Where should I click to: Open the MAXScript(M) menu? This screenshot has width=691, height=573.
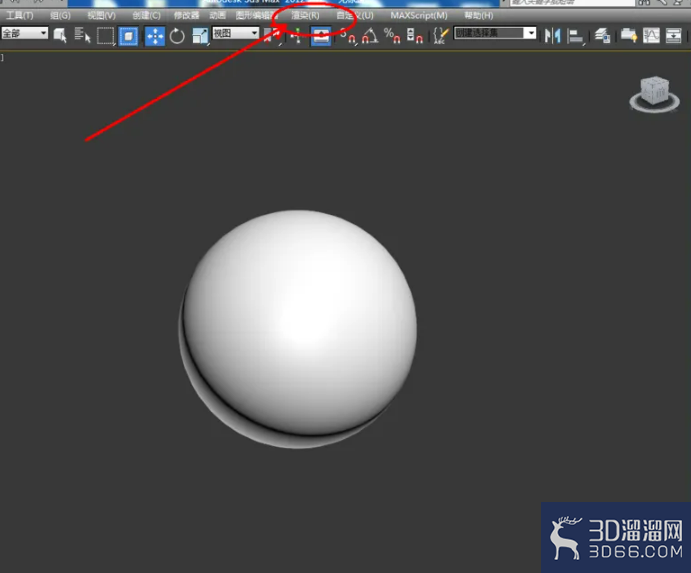419,16
